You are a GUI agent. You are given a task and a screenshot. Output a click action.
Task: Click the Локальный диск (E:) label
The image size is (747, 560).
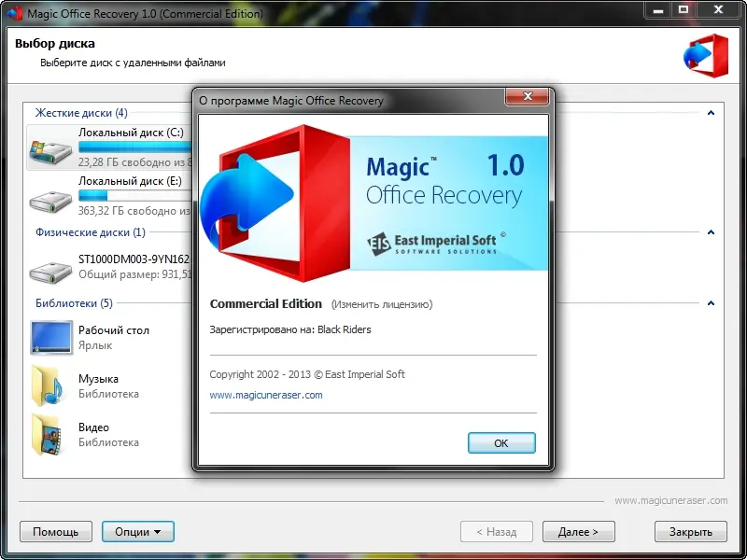click(x=130, y=181)
